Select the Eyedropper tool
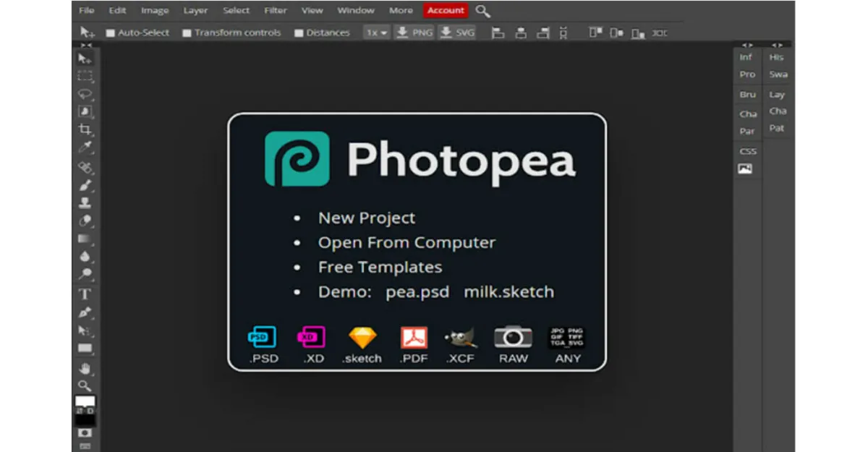 pos(85,148)
